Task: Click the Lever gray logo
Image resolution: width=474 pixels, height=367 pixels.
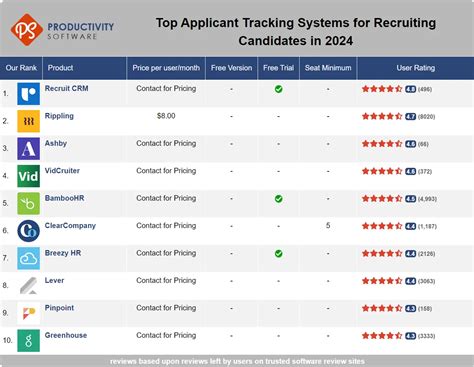Action: point(29,286)
